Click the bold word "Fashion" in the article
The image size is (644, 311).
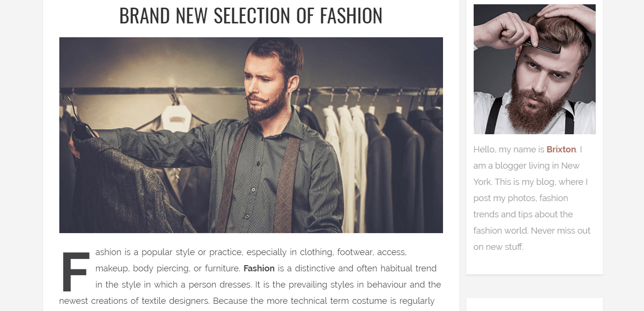click(x=259, y=268)
